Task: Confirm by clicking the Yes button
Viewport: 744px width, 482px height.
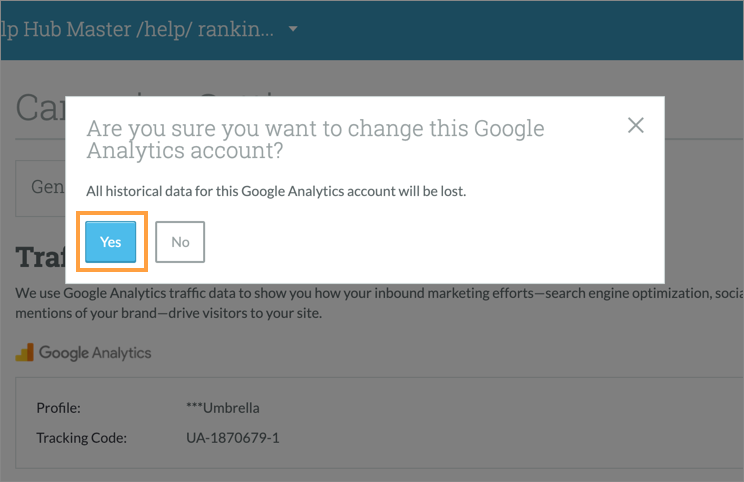Action: 110,242
